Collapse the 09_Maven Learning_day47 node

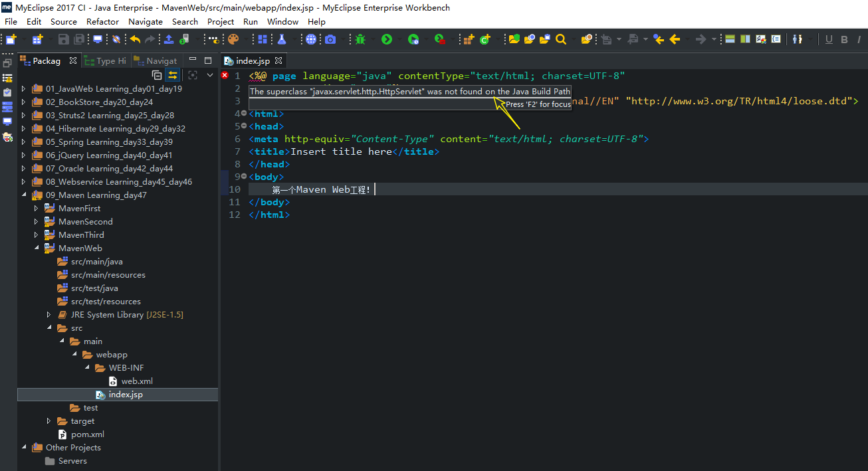24,195
